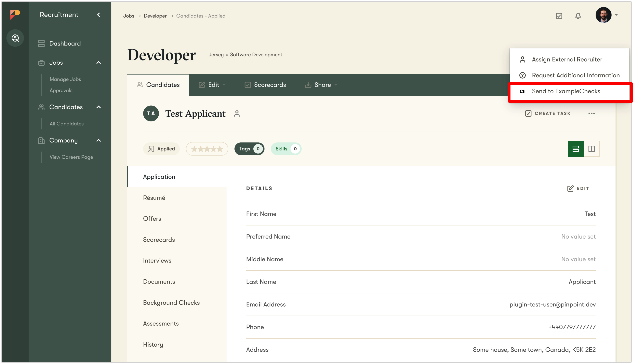Click the Developer breadcrumb link
This screenshot has width=635, height=364.
[x=155, y=16]
